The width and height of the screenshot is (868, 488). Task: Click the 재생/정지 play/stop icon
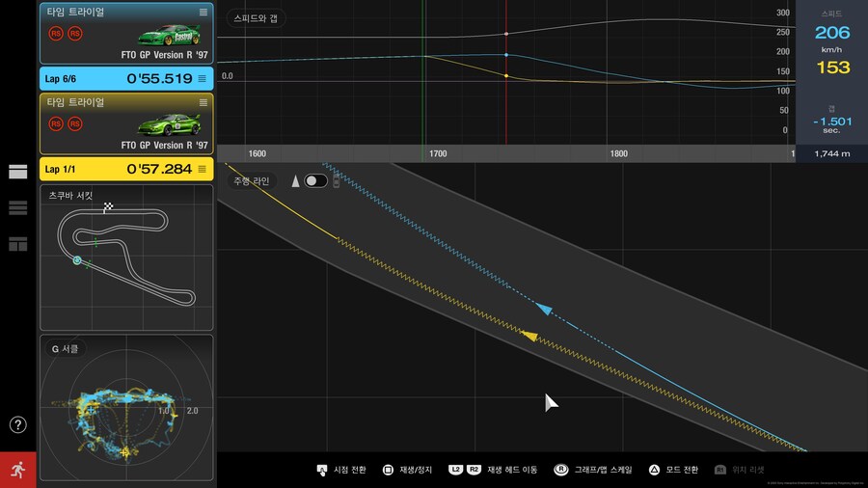tap(387, 470)
